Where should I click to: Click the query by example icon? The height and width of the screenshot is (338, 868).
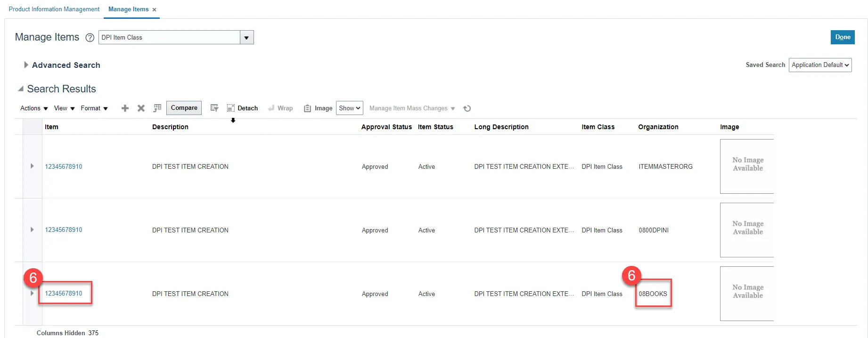(214, 108)
